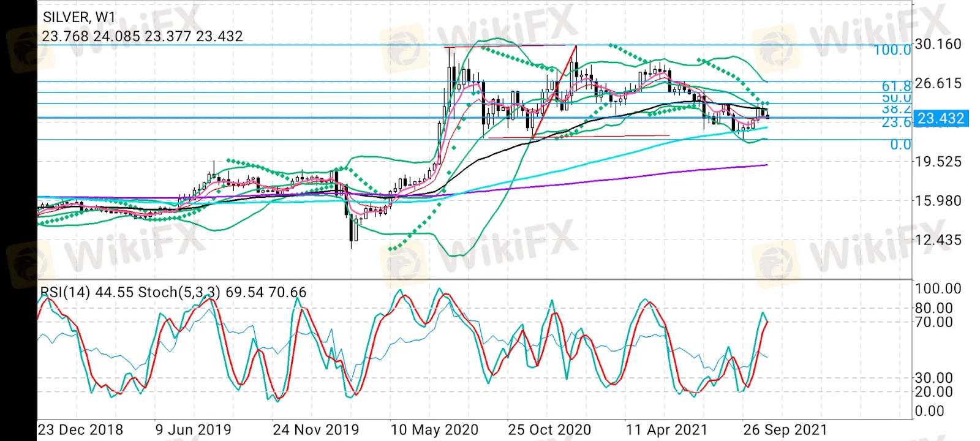This screenshot has height=441, width=980.
Task: Select the 26.615 price axis value
Action: click(x=938, y=83)
